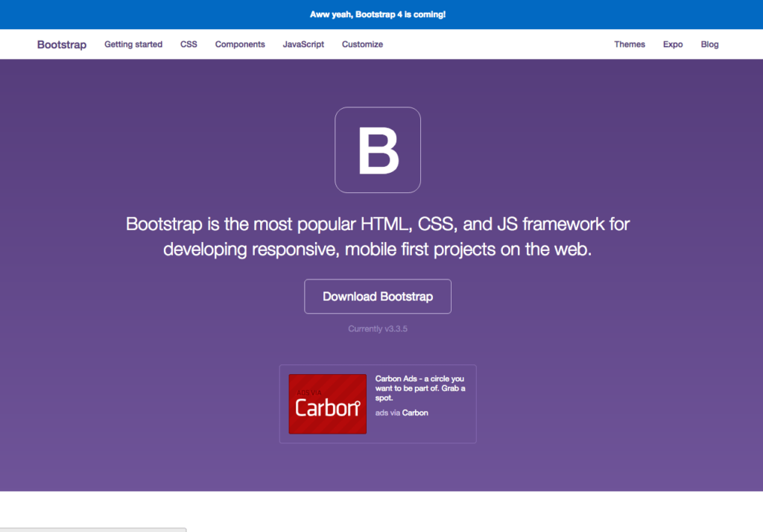Click the blue announcement bar background
Image resolution: width=763 pixels, height=532 pixels.
(146, 15)
